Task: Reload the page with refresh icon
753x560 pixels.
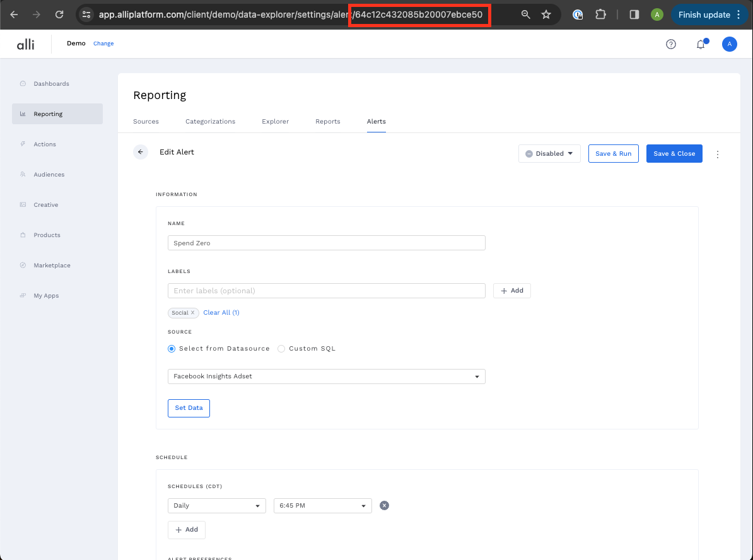Action: [59, 15]
